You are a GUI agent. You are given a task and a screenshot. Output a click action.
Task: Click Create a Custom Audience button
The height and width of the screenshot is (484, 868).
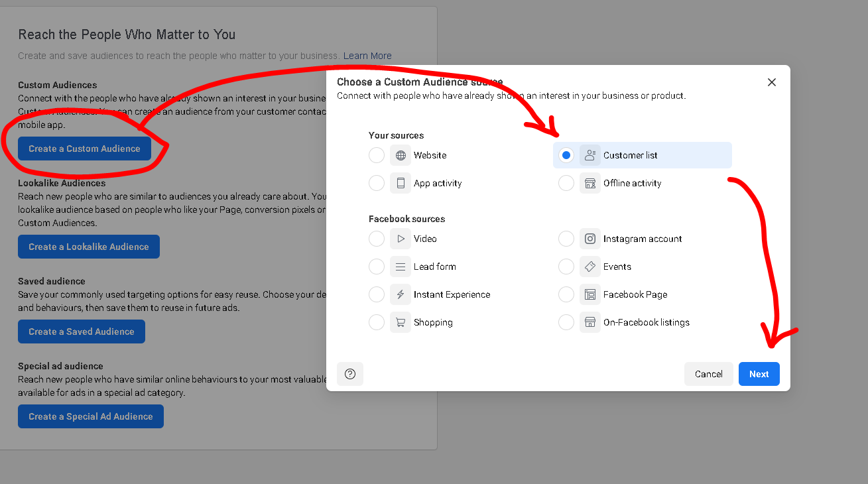pyautogui.click(x=84, y=149)
